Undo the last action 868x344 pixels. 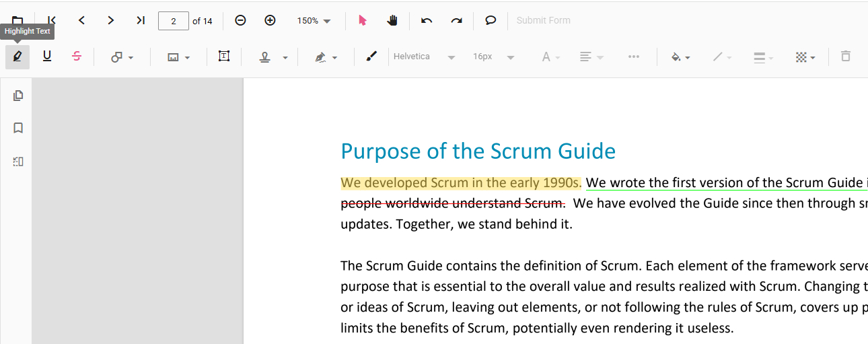(x=427, y=21)
